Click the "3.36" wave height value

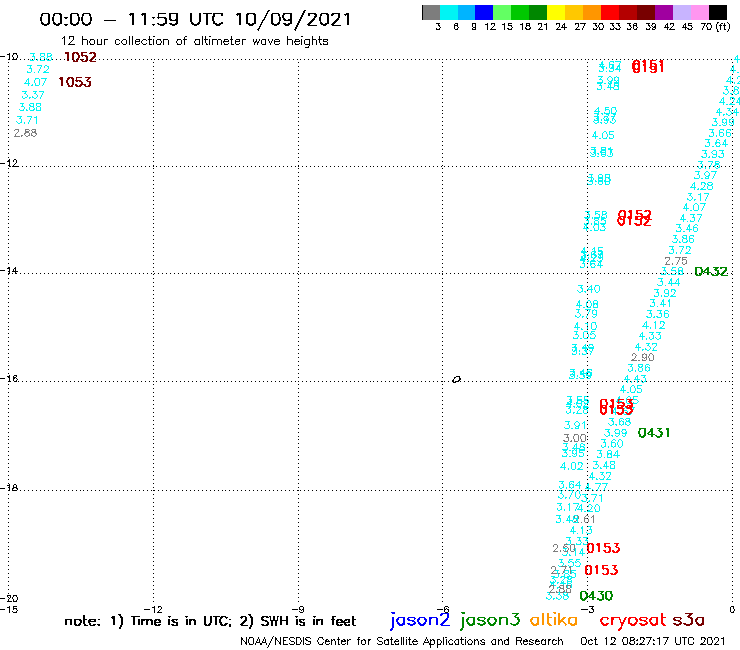pyautogui.click(x=657, y=314)
